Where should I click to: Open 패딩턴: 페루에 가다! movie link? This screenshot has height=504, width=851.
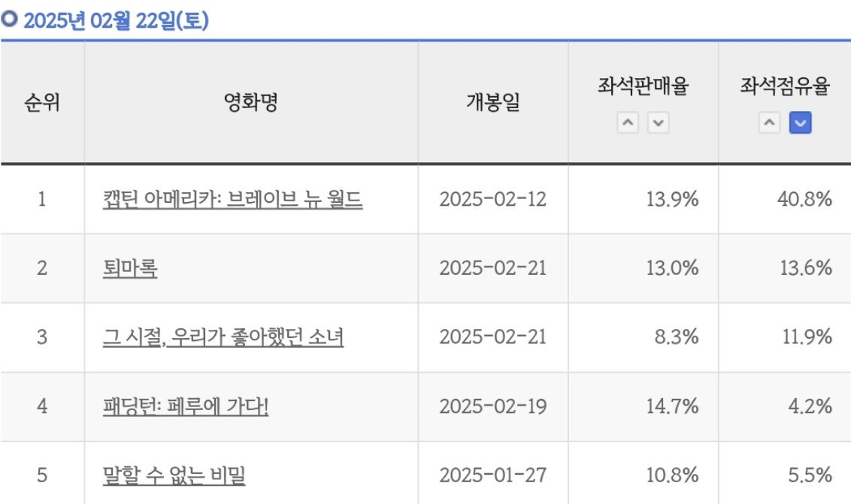tap(186, 407)
